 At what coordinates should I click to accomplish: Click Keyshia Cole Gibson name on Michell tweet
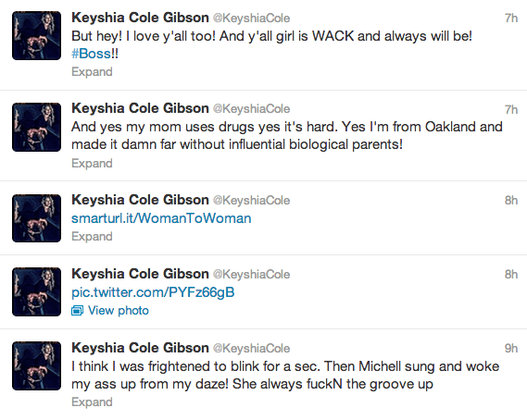point(140,348)
